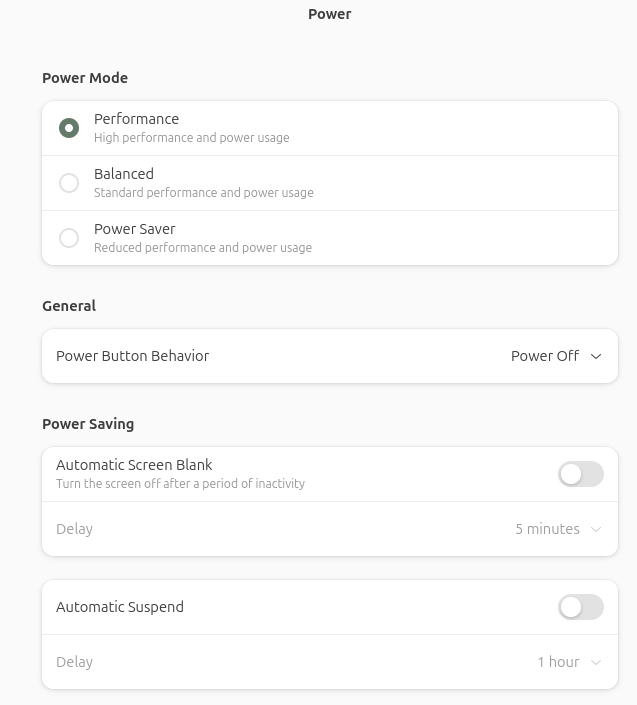This screenshot has height=705, width=637.
Task: Click the chevron arrow beside 5 minutes
Action: click(x=596, y=529)
